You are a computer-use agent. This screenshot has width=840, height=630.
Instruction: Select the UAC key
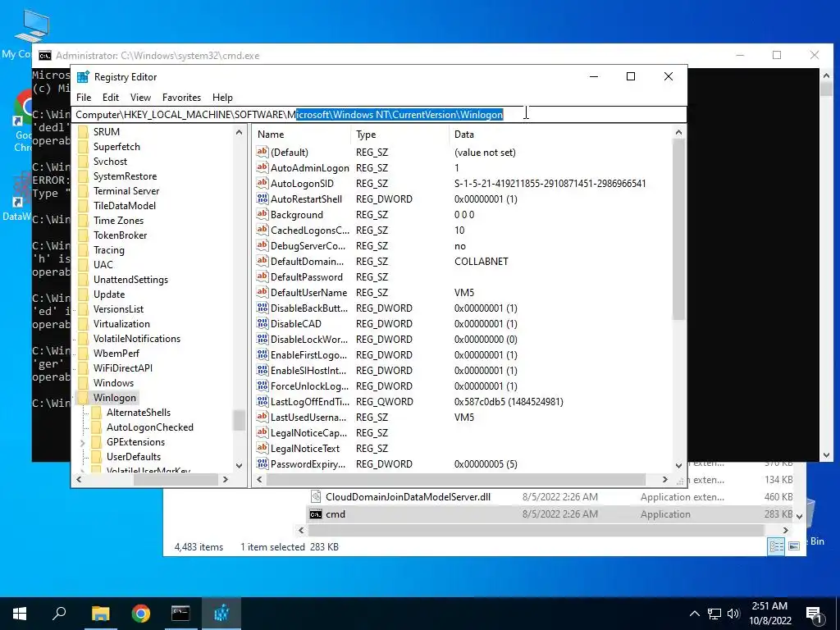point(103,265)
